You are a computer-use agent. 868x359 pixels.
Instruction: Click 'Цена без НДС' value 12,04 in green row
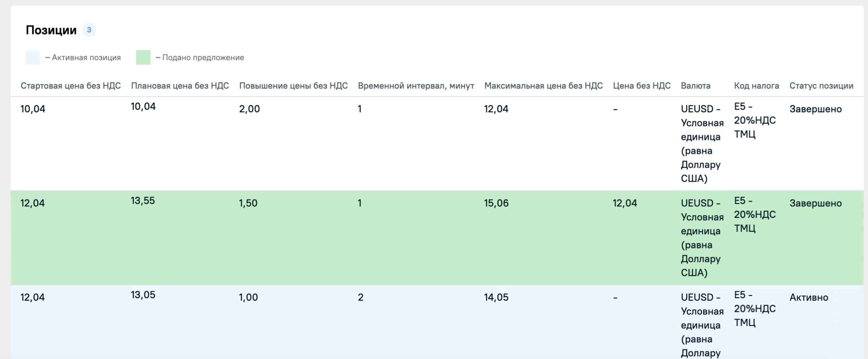625,203
